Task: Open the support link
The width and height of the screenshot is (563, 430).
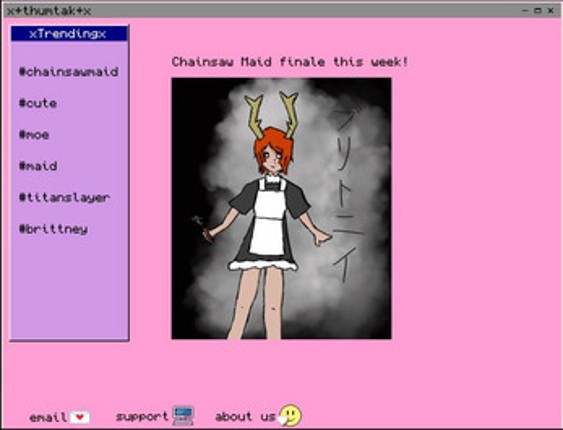Action: (x=142, y=417)
